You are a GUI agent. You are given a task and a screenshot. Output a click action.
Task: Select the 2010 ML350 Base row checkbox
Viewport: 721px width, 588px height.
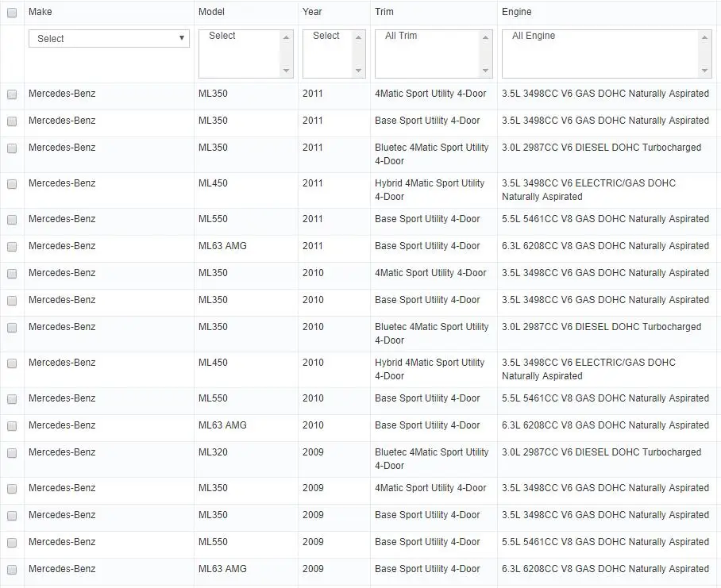click(x=12, y=301)
